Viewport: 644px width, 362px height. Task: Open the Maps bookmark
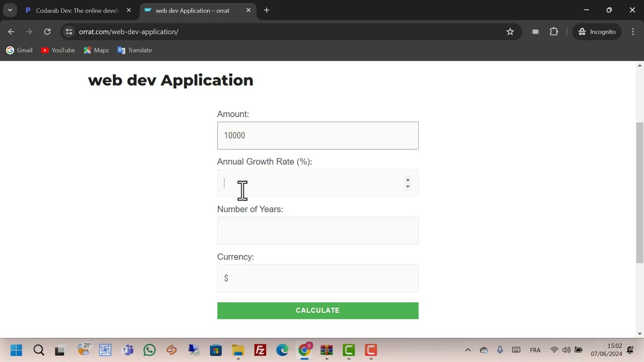point(96,50)
